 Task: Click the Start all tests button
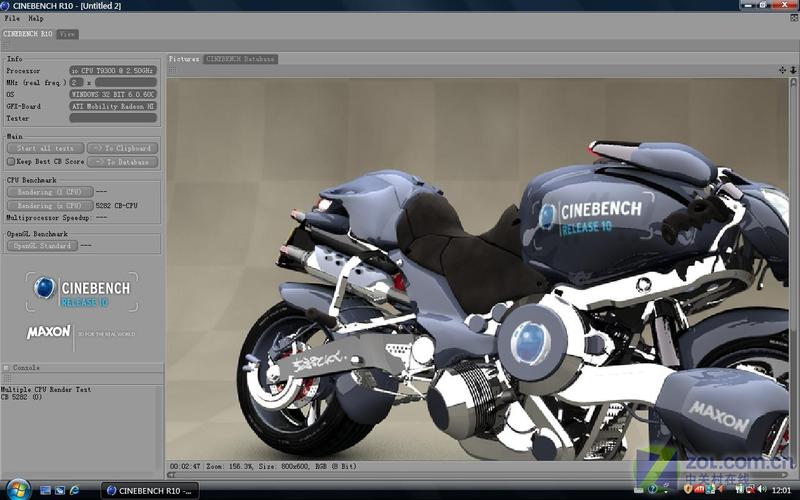click(45, 148)
